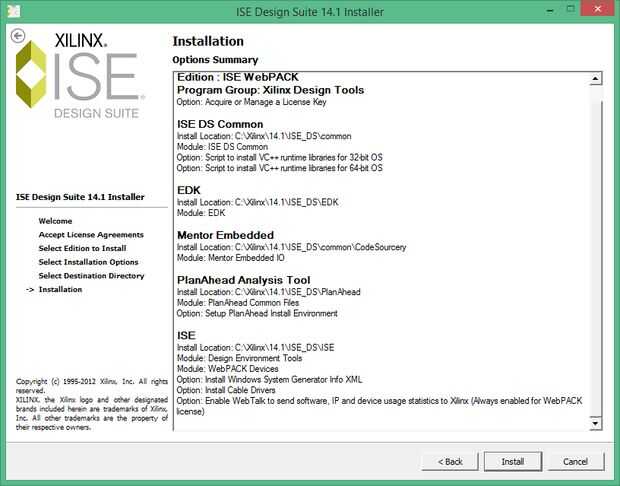Click the Options Summary heading
The image size is (620, 486).
click(215, 60)
